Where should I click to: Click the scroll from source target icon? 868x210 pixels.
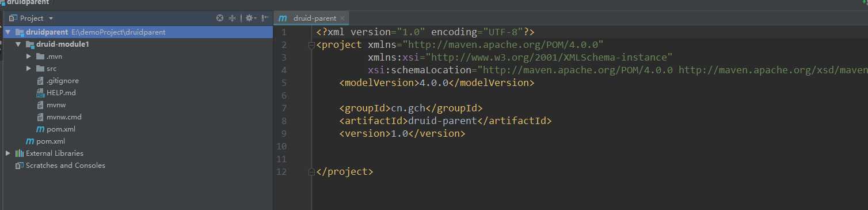[x=219, y=18]
